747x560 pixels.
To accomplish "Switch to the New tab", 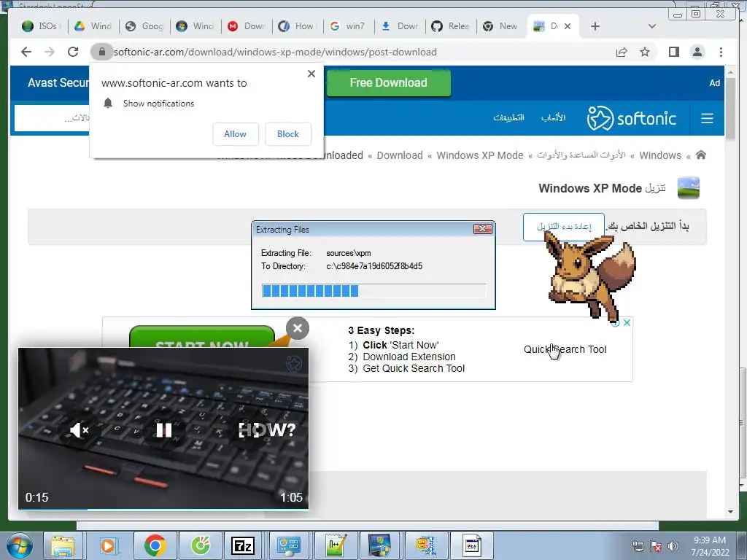I will coord(500,26).
